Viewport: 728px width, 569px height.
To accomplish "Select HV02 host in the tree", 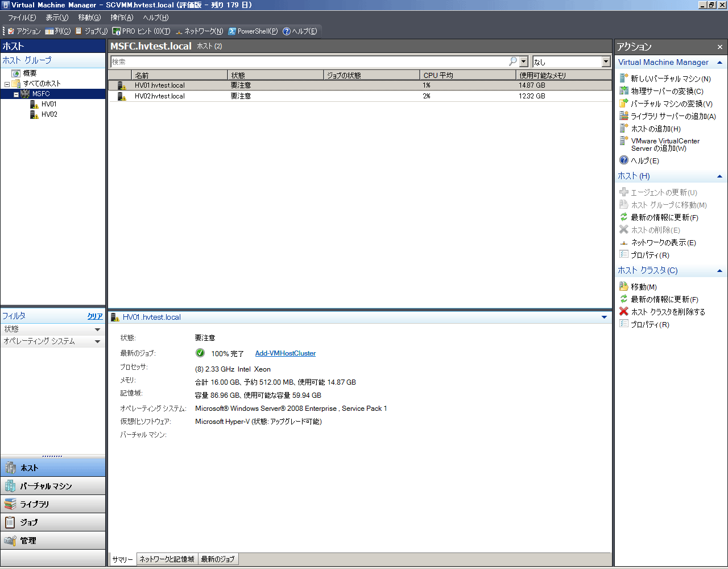I will (49, 114).
